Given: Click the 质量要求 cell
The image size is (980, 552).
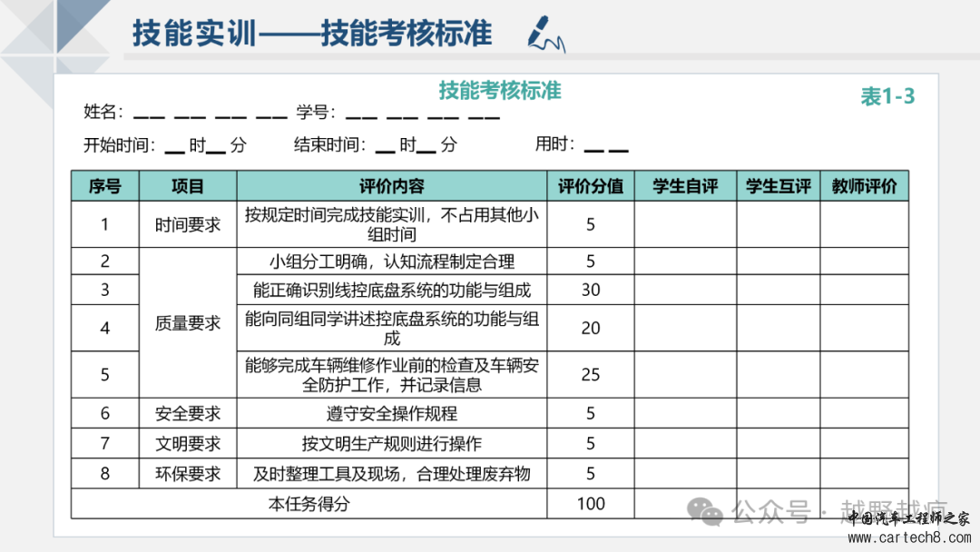Looking at the screenshot, I should [x=188, y=323].
